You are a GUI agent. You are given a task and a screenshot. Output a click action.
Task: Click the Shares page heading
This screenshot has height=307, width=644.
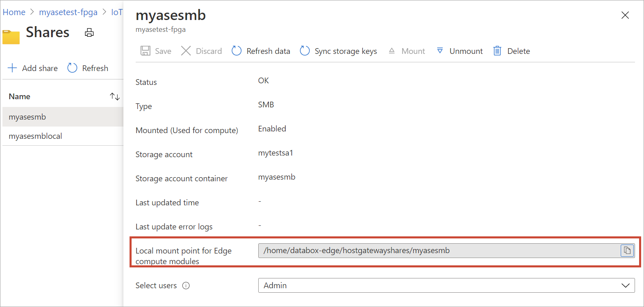(x=48, y=32)
